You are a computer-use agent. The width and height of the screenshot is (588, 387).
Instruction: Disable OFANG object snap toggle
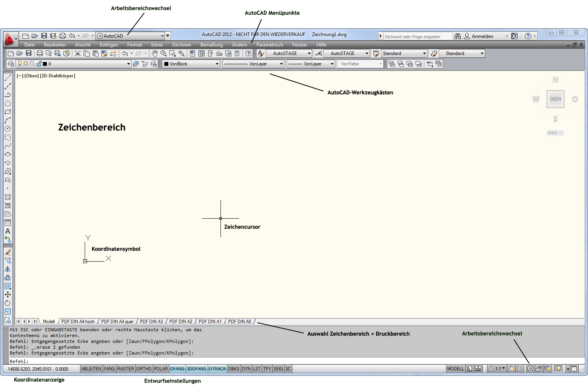[177, 369]
